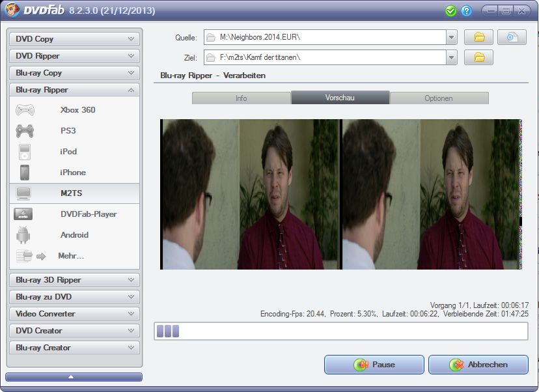Image resolution: width=539 pixels, height=392 pixels.
Task: Expand the Video Converter section
Action: pos(74,314)
